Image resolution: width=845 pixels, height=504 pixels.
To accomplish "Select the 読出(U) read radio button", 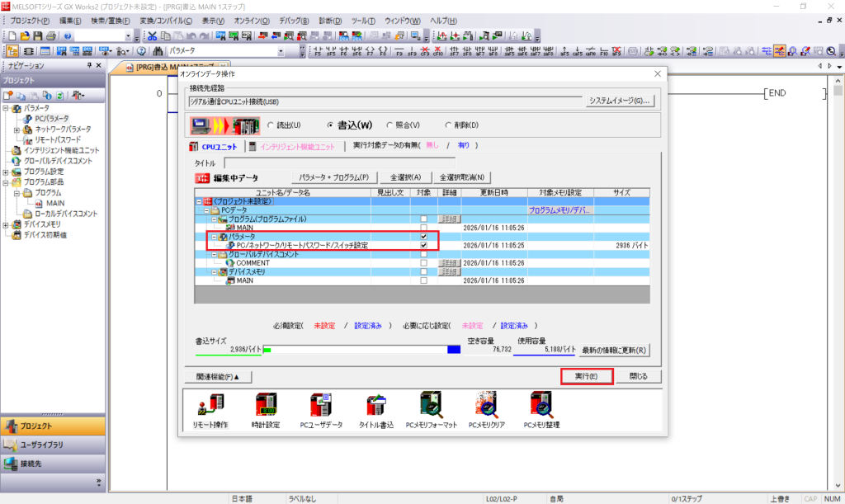I will [x=271, y=125].
